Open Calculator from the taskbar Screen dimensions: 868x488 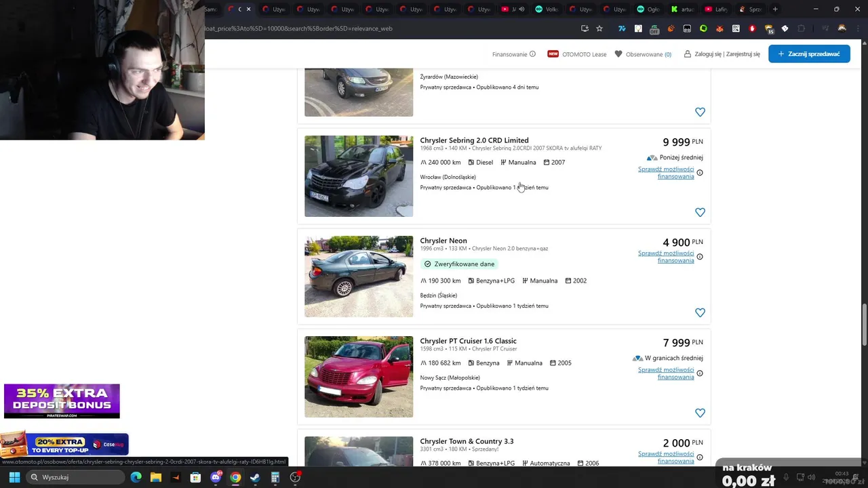(x=275, y=477)
